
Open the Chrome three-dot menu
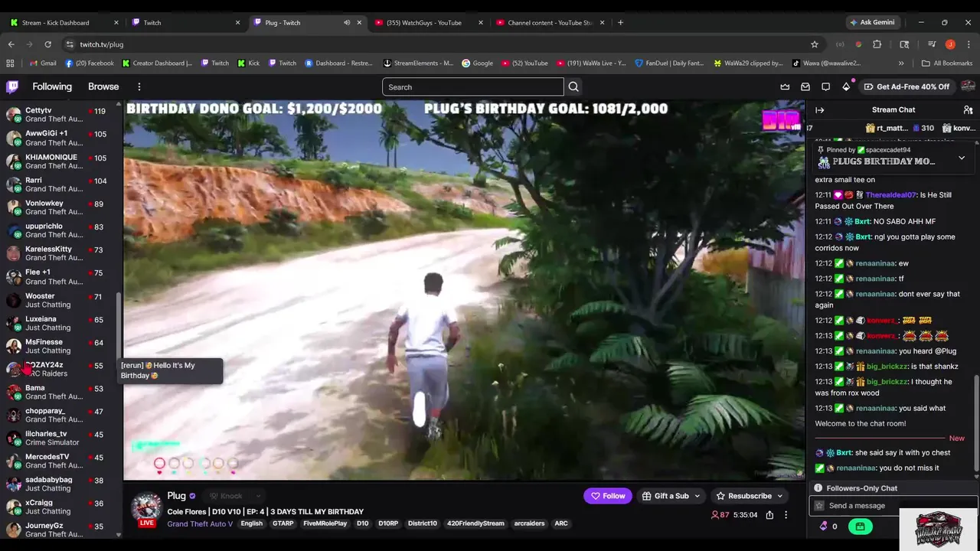[968, 44]
